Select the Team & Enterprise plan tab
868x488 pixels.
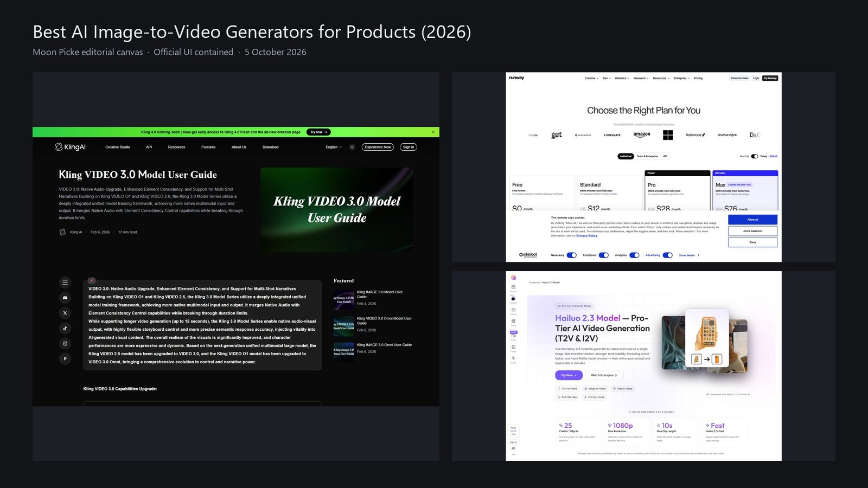[647, 156]
